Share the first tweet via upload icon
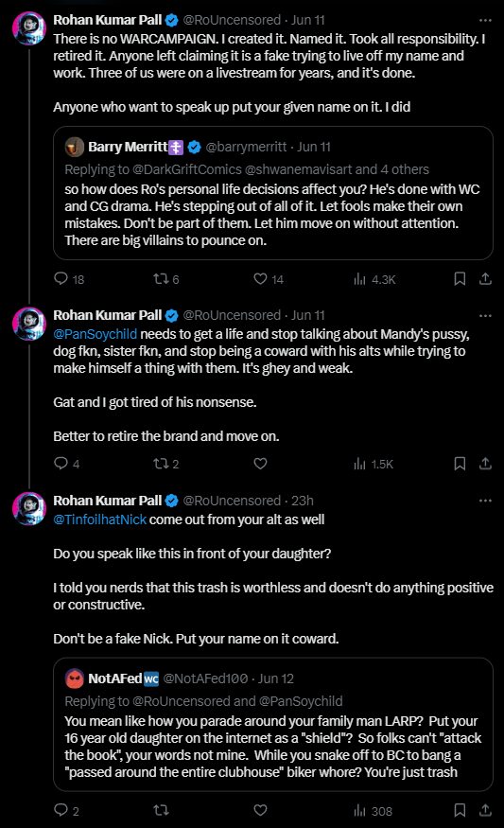This screenshot has width=504, height=828. 485,279
